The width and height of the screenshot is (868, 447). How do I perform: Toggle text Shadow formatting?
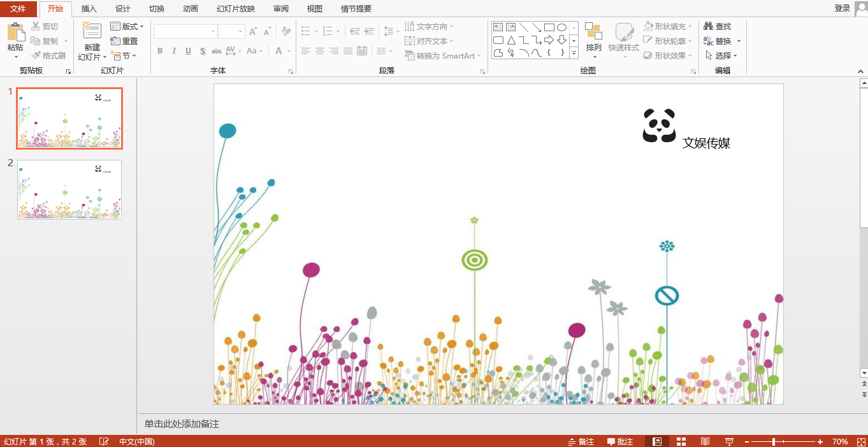tap(203, 51)
